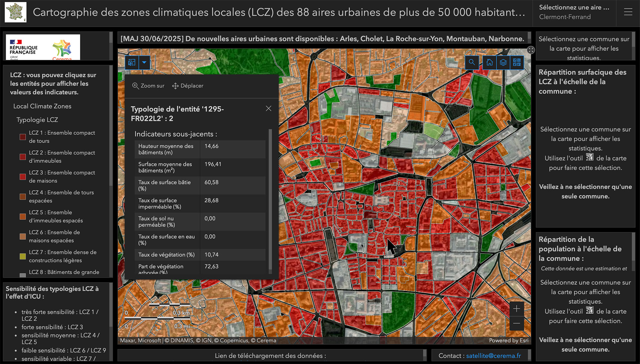Open the map layers panel

[x=503, y=62]
